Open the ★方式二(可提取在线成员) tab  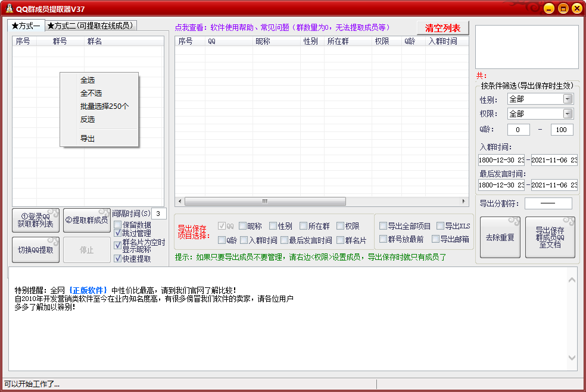[x=91, y=26]
